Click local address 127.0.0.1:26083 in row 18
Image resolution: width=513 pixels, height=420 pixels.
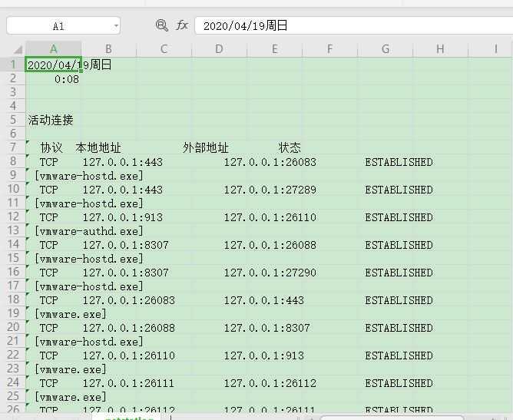click(x=129, y=300)
